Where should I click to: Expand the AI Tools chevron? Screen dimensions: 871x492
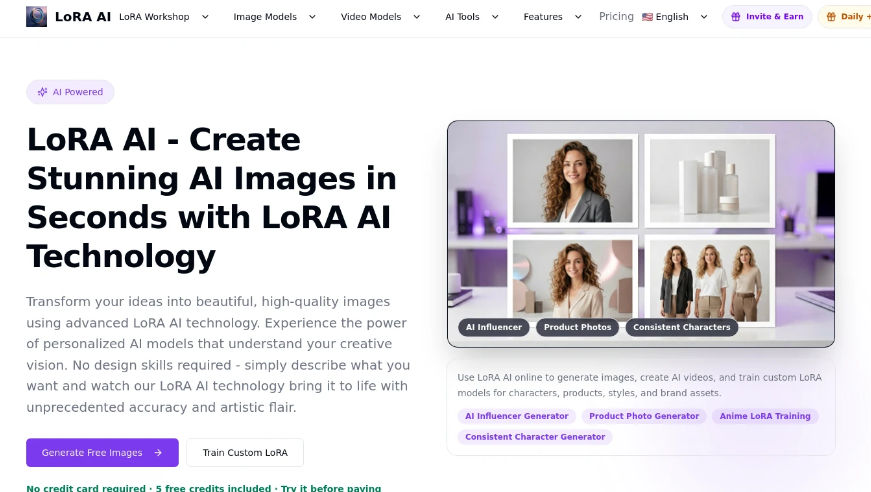(x=495, y=17)
